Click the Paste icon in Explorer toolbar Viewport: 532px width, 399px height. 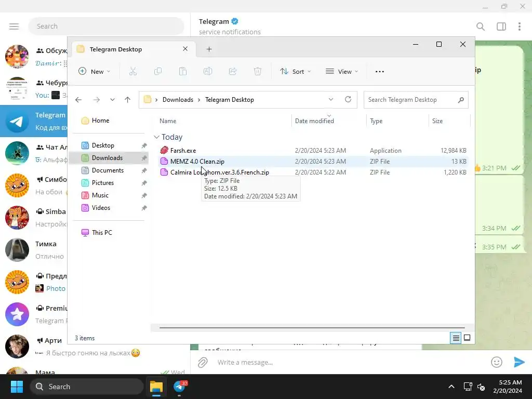click(x=183, y=71)
